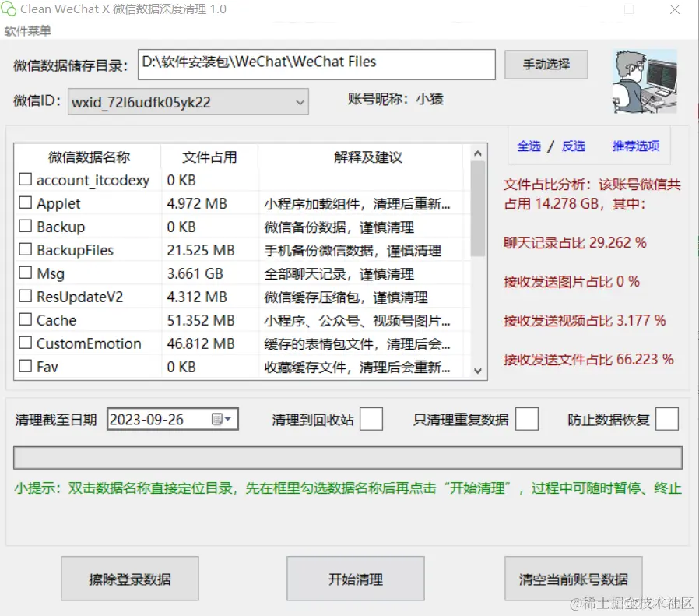
Task: Check the account_itcodexy checkbox
Action: (26, 179)
